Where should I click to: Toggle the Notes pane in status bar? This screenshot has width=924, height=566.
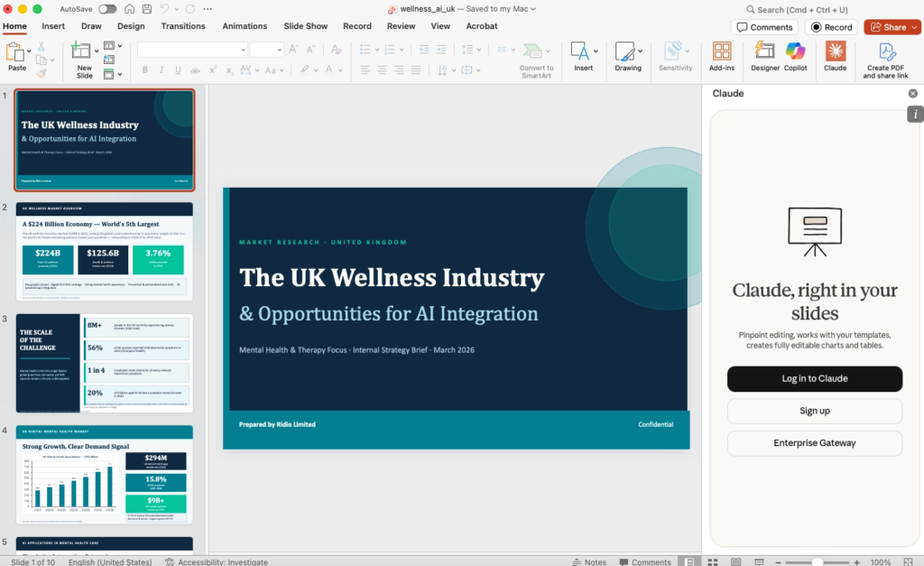tap(589, 561)
